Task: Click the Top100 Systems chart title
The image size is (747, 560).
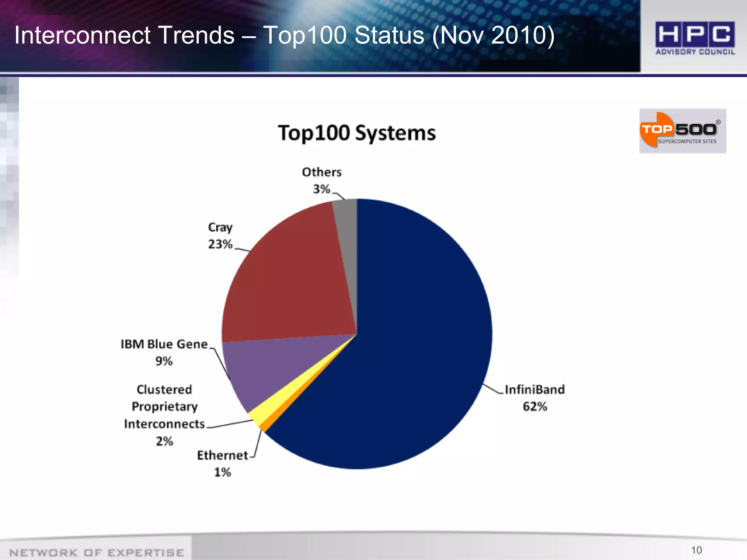Action: coord(357,133)
